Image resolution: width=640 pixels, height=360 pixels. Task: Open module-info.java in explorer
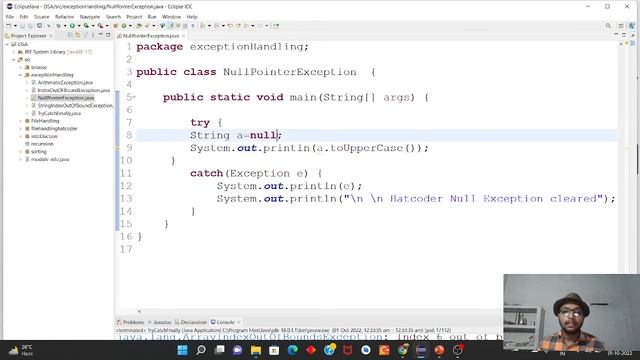[x=47, y=159]
